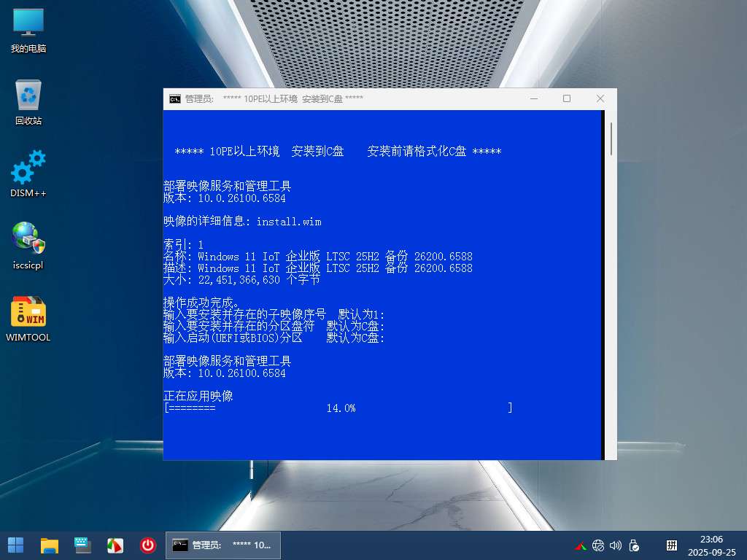Image resolution: width=747 pixels, height=560 pixels.
Task: Open the iscsicpl desktop shortcut
Action: 28,246
